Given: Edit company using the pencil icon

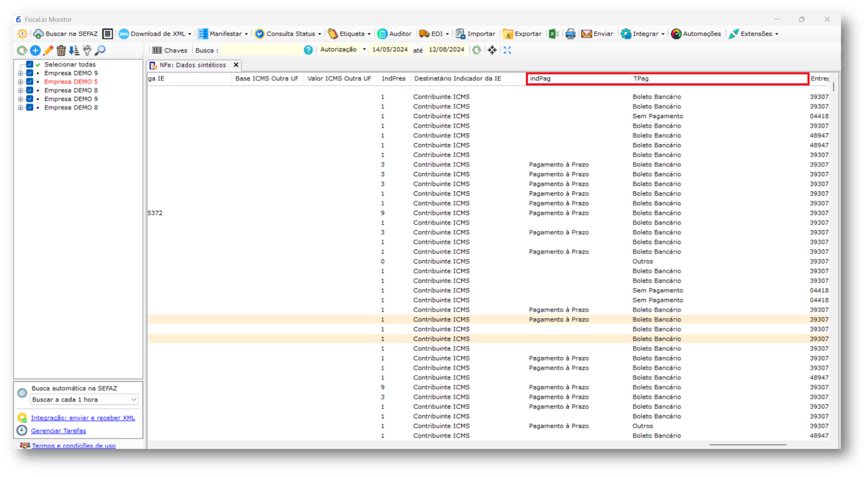Looking at the screenshot, I should (x=48, y=50).
